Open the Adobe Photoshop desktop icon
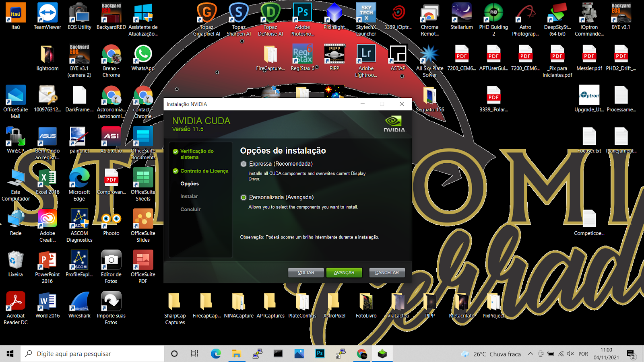The height and width of the screenshot is (362, 644). point(302,19)
